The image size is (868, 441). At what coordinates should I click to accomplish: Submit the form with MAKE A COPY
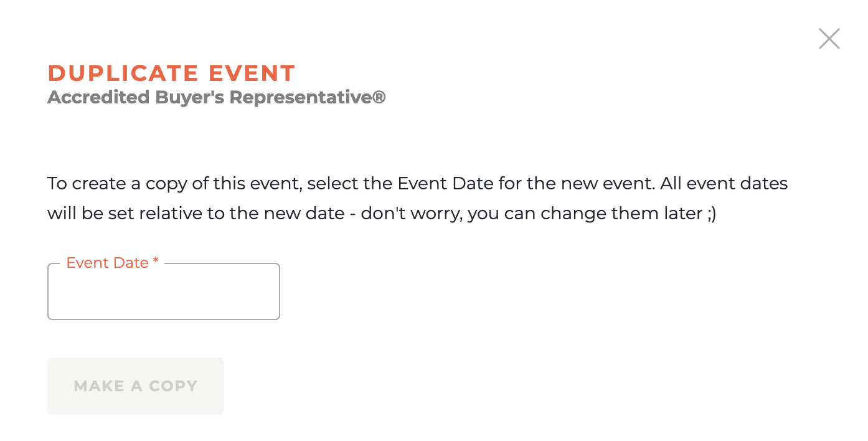135,386
